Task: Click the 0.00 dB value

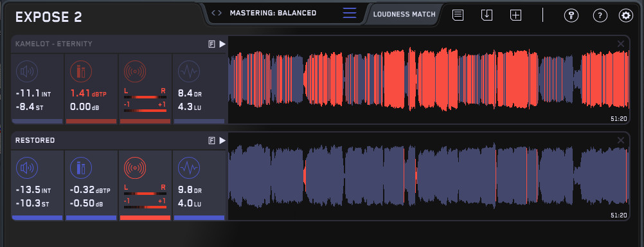Action: coord(85,107)
